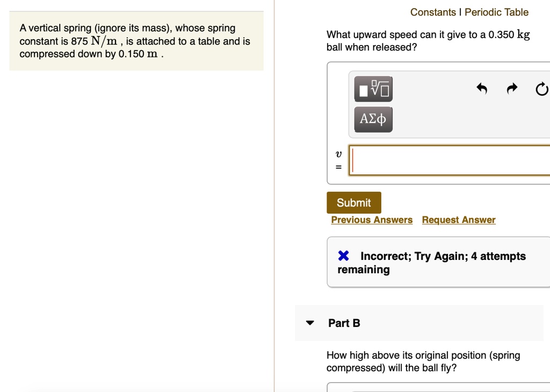Open the Constants reference link
550x392 pixels.
click(x=433, y=12)
